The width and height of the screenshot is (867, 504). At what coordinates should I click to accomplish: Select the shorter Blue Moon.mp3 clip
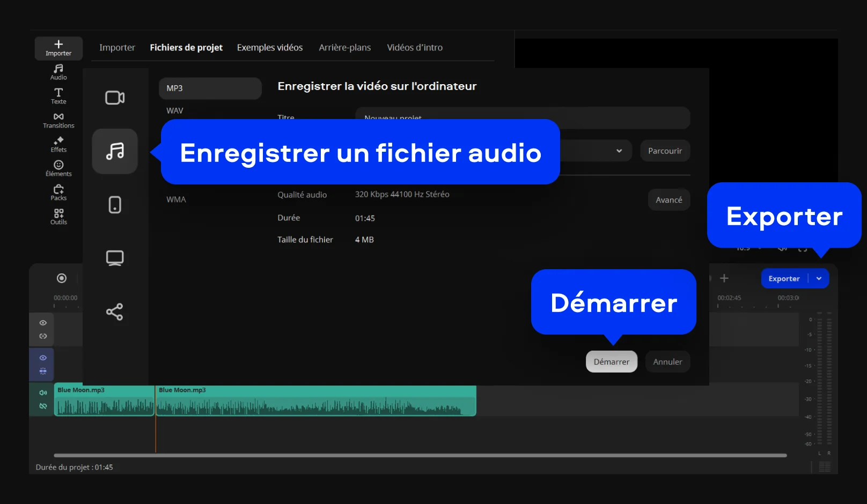point(104,401)
